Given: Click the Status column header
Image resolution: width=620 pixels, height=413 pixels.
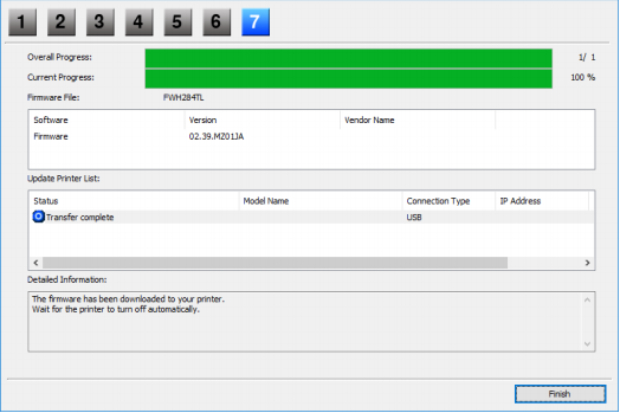Looking at the screenshot, I should (x=134, y=201).
